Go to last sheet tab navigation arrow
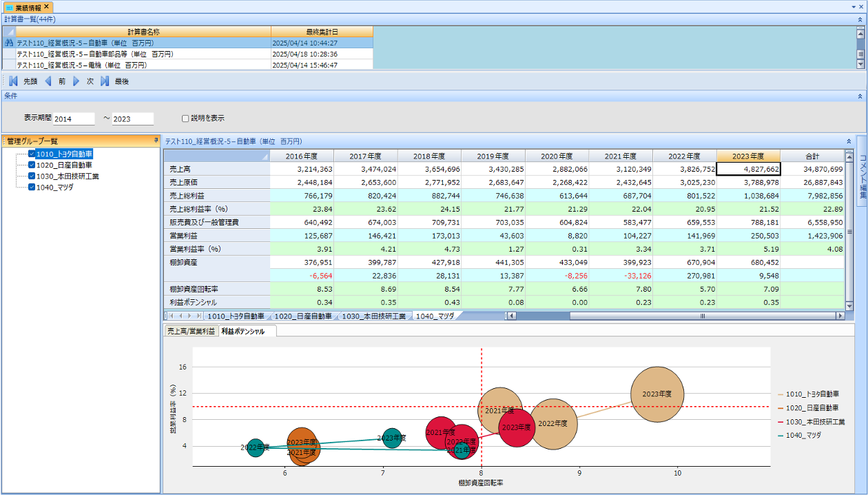Image resolution: width=868 pixels, height=495 pixels. [x=198, y=316]
